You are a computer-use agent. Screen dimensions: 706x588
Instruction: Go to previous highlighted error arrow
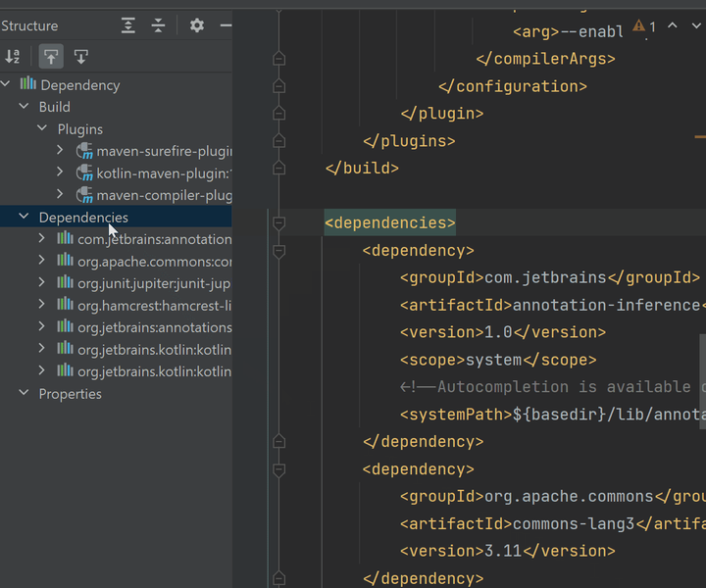tap(673, 25)
